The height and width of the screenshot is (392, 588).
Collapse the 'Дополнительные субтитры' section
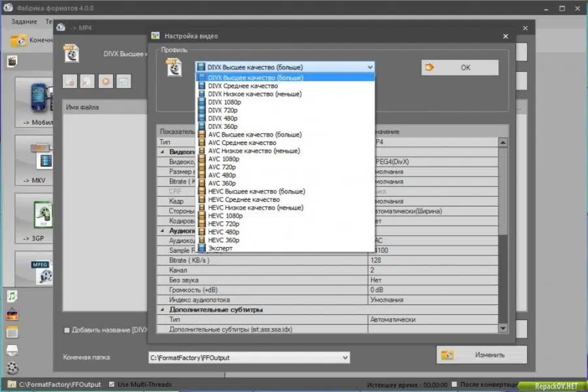tap(163, 310)
